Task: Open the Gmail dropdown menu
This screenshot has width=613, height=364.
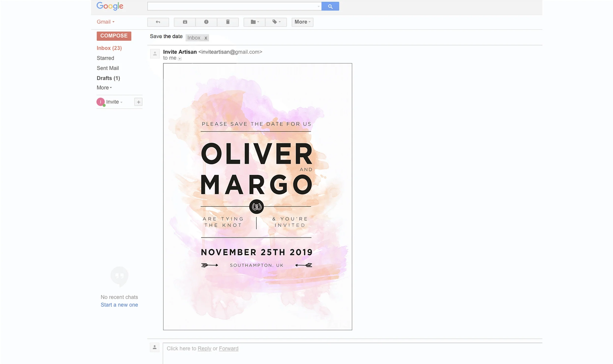Action: 106,22
